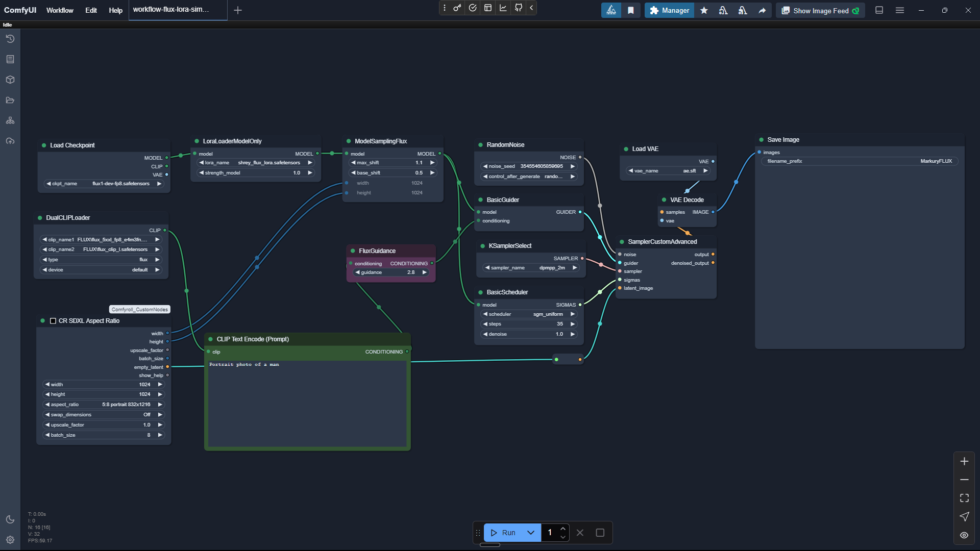
Task: Open settings gear in sidebar
Action: [x=10, y=540]
